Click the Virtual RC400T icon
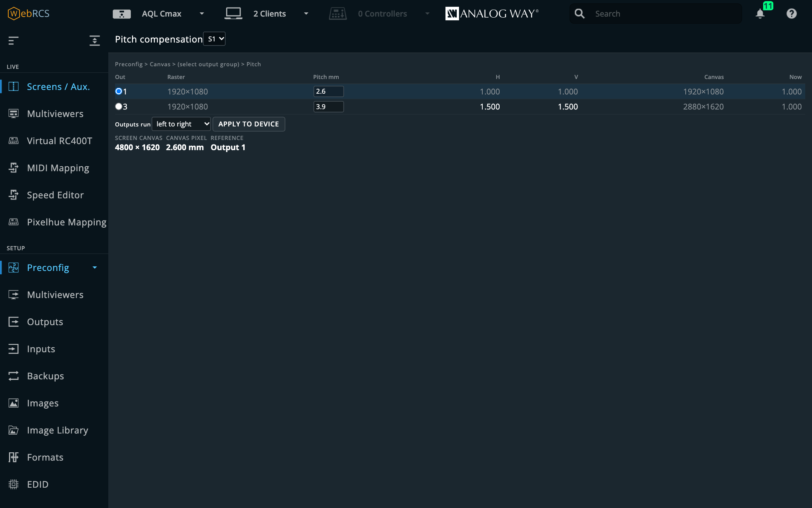This screenshot has width=812, height=508. pos(14,141)
